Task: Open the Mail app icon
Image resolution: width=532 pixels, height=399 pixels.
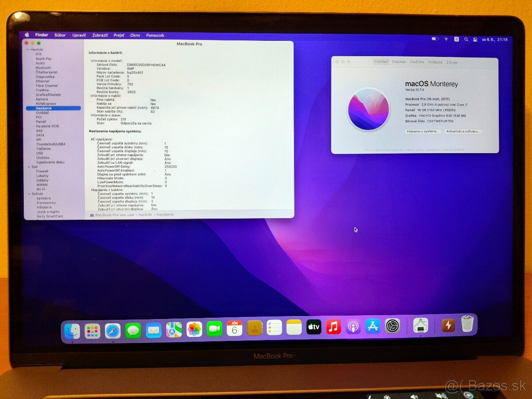Action: [153, 330]
